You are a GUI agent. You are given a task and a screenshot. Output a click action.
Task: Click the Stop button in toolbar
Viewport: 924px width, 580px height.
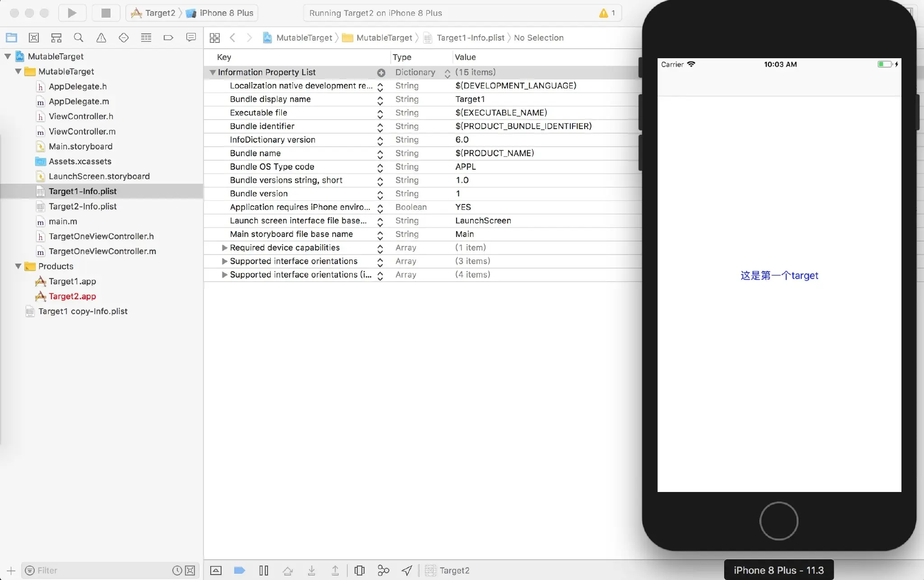106,13
